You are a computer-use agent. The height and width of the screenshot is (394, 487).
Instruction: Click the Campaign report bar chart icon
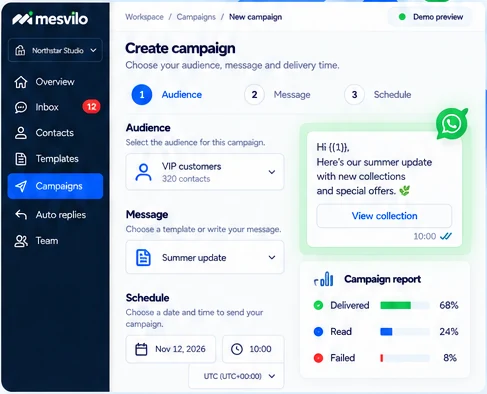click(324, 279)
